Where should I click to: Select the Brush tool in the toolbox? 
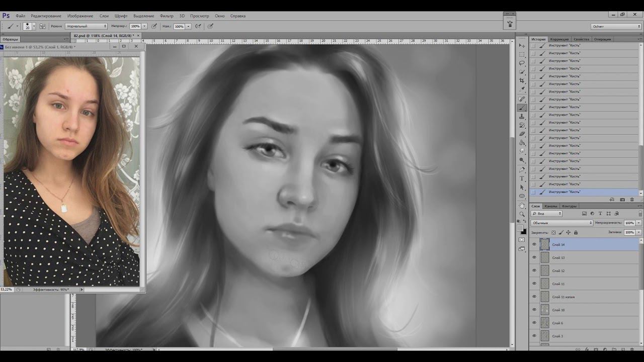click(x=522, y=108)
